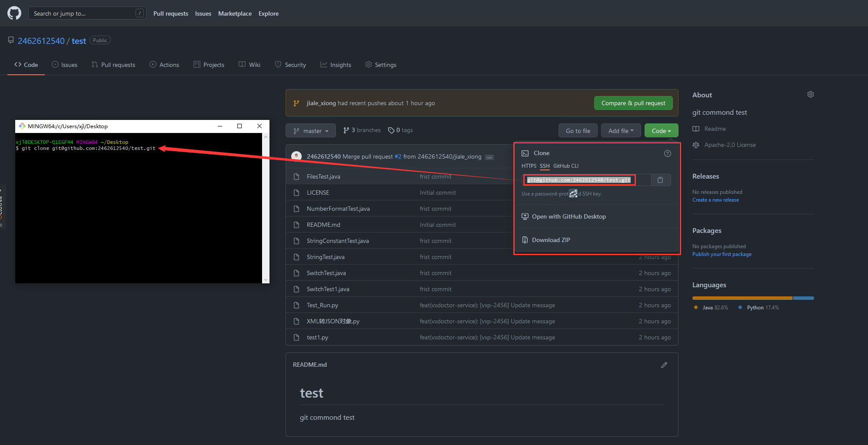Screen dimensions: 868x445
Task: Click the file icon beside Test_Run.py
Action: click(296, 305)
